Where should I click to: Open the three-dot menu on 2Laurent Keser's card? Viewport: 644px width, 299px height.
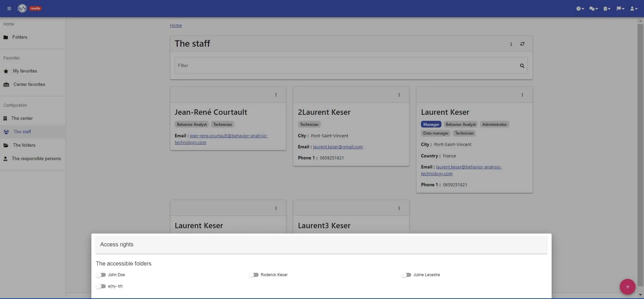click(399, 95)
